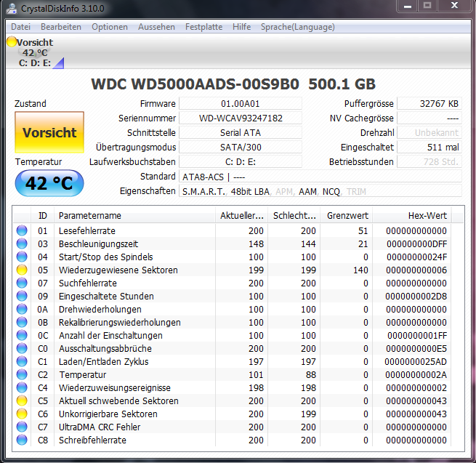Screen dimensions: 476x463
Task: Click the status icon for Beschleunigungszeit
Action: point(22,243)
